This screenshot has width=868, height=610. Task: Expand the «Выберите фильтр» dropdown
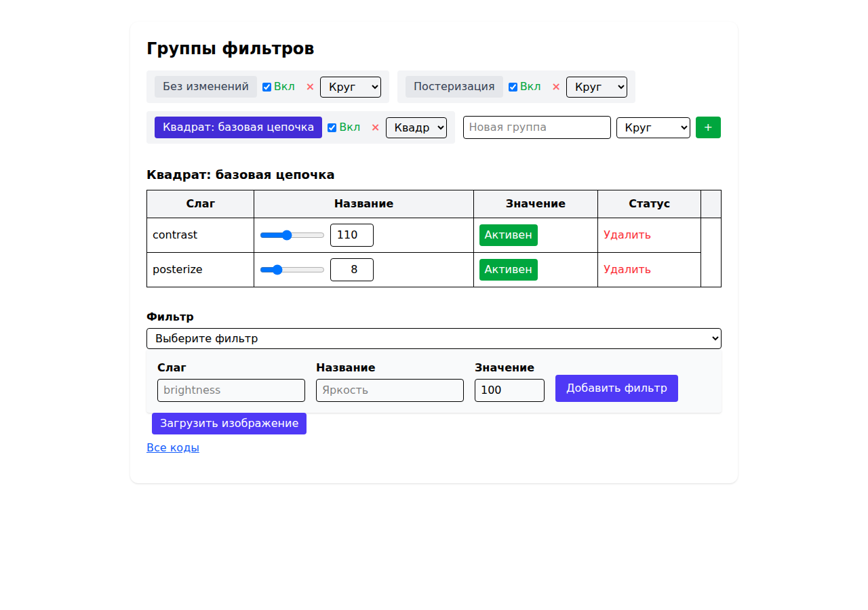434,338
